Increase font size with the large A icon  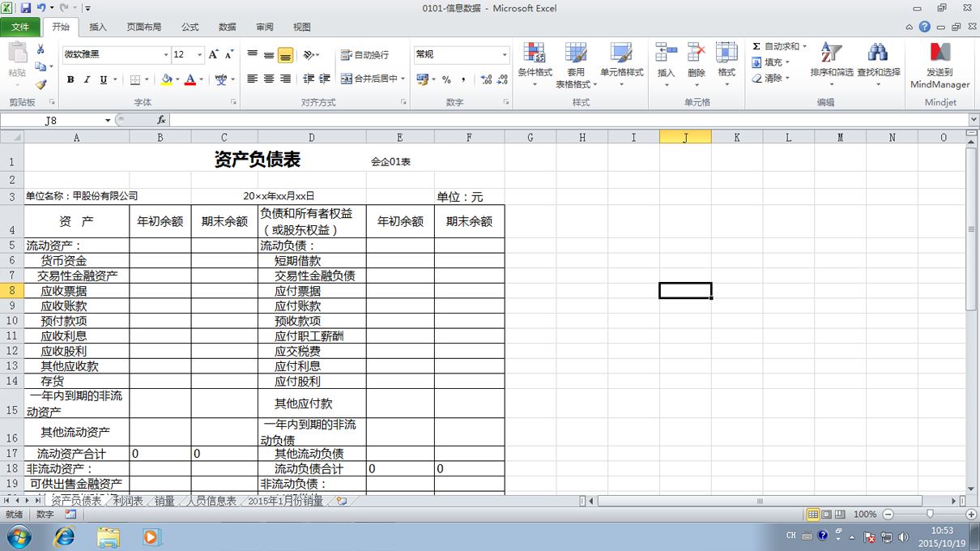[x=214, y=54]
